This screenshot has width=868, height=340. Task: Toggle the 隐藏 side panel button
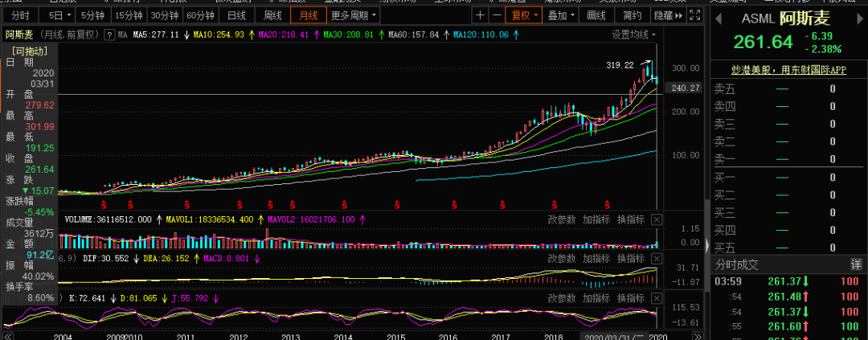click(x=663, y=15)
